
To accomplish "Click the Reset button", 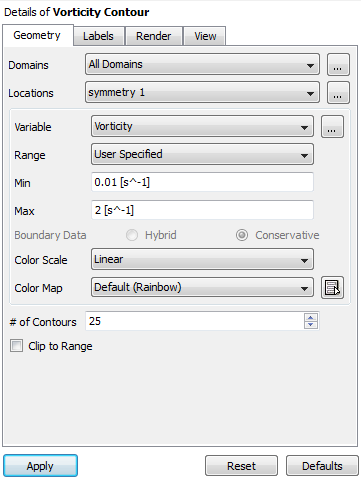I will coord(241,466).
